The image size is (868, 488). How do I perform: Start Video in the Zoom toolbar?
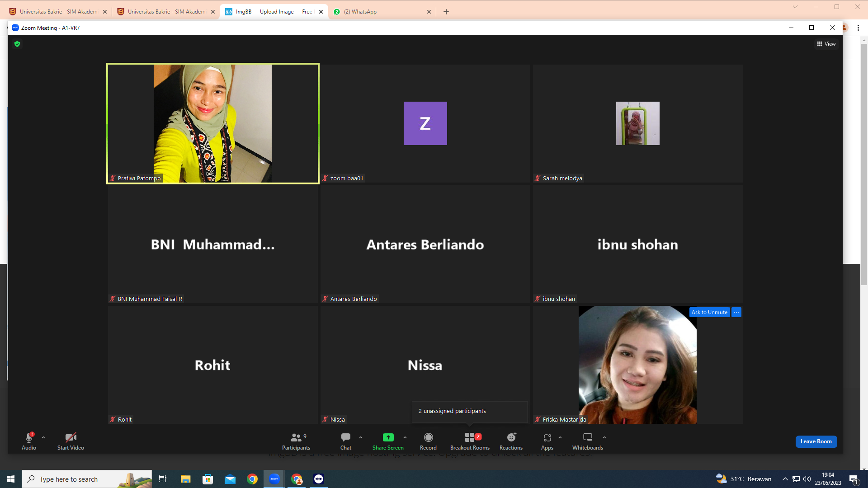pos(71,441)
